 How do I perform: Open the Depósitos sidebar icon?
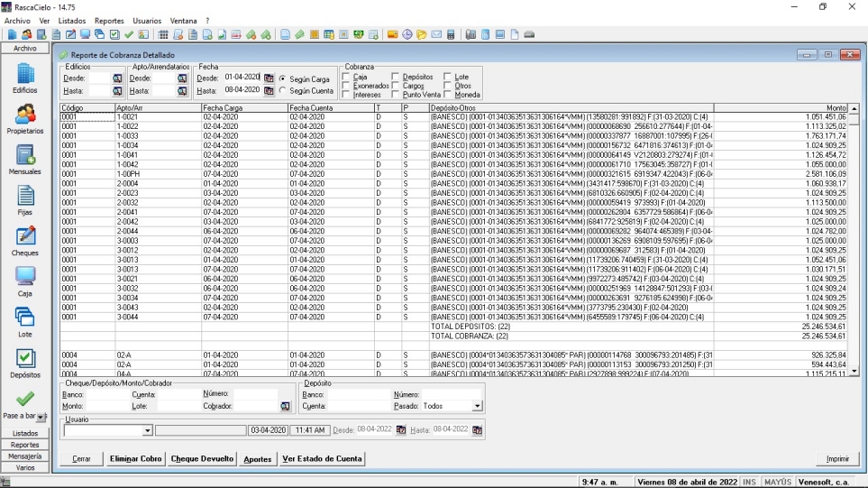25,358
